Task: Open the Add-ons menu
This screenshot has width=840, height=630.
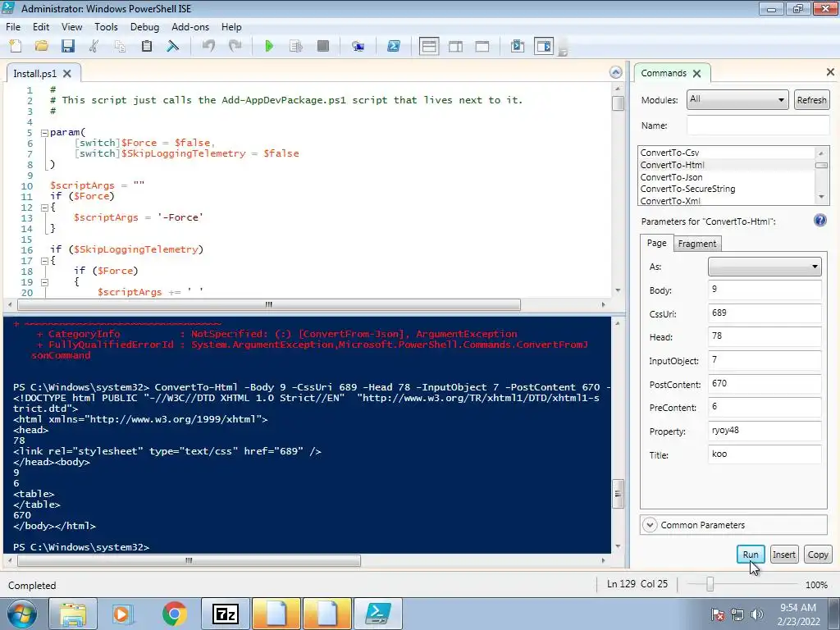Action: (x=190, y=27)
